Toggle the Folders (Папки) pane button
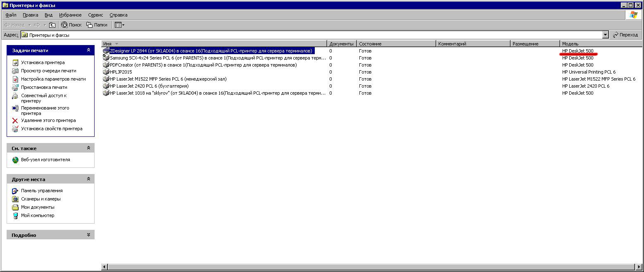 (x=97, y=25)
